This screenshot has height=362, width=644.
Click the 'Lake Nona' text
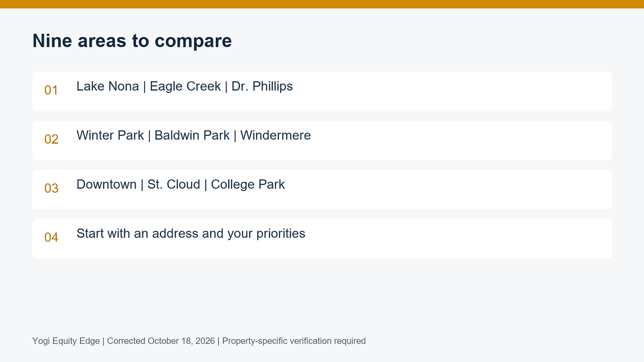coord(107,86)
